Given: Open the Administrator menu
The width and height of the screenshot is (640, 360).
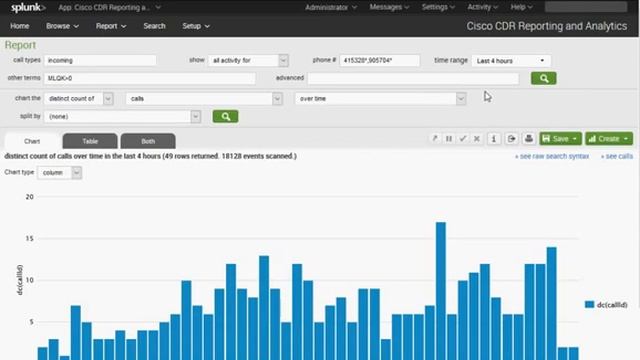Looking at the screenshot, I should click(x=331, y=7).
